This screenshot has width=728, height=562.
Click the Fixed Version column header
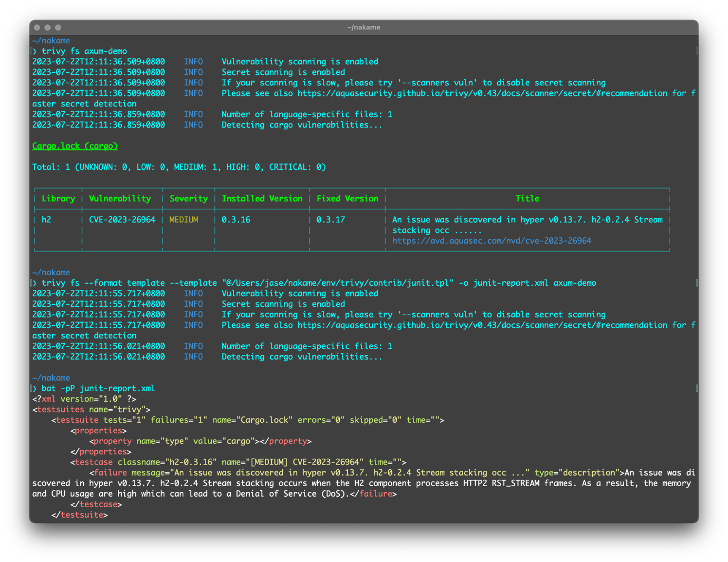point(347,199)
